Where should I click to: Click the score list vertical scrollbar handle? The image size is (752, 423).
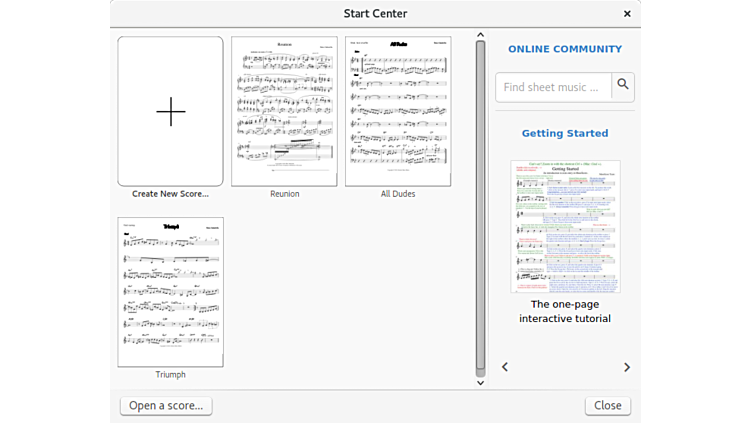480,205
